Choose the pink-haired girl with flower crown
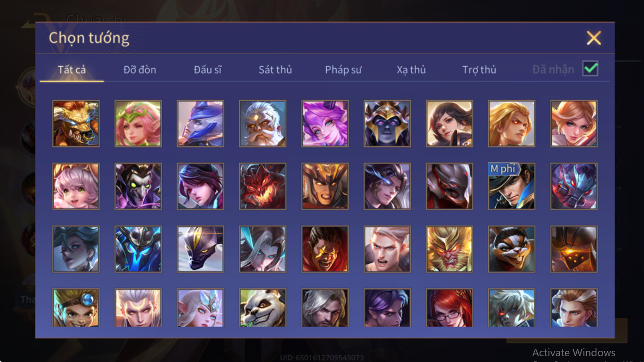 tap(138, 123)
